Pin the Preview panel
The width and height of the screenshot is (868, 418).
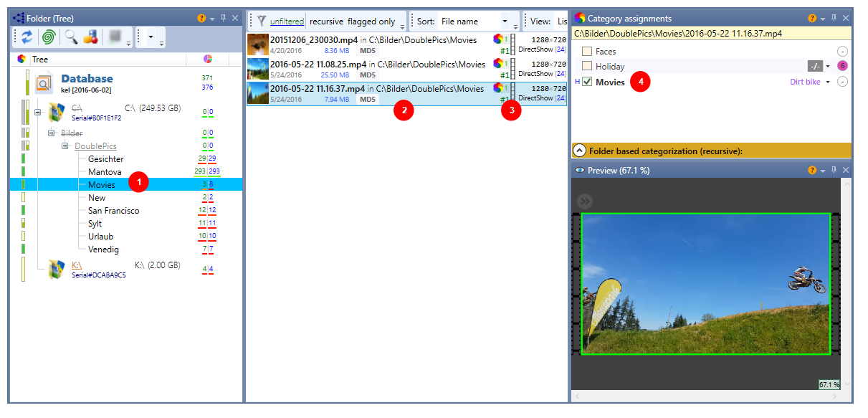coord(834,170)
